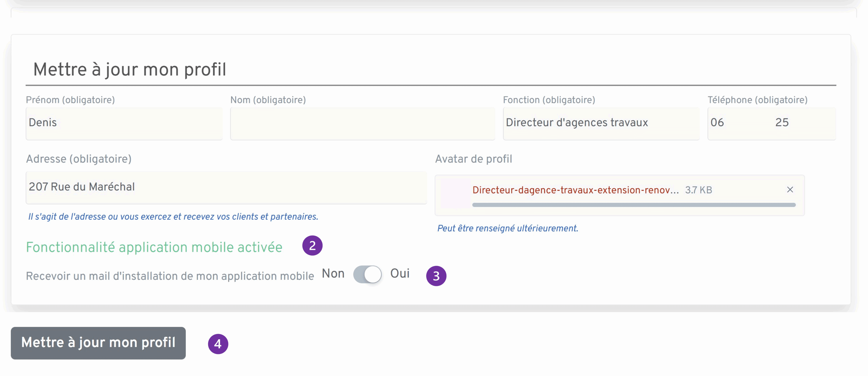Click the Téléphone number field
This screenshot has height=376, width=868.
[x=771, y=123]
